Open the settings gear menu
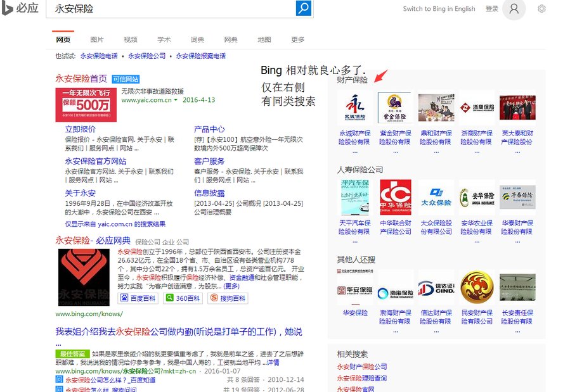570x392 pixels. click(541, 9)
